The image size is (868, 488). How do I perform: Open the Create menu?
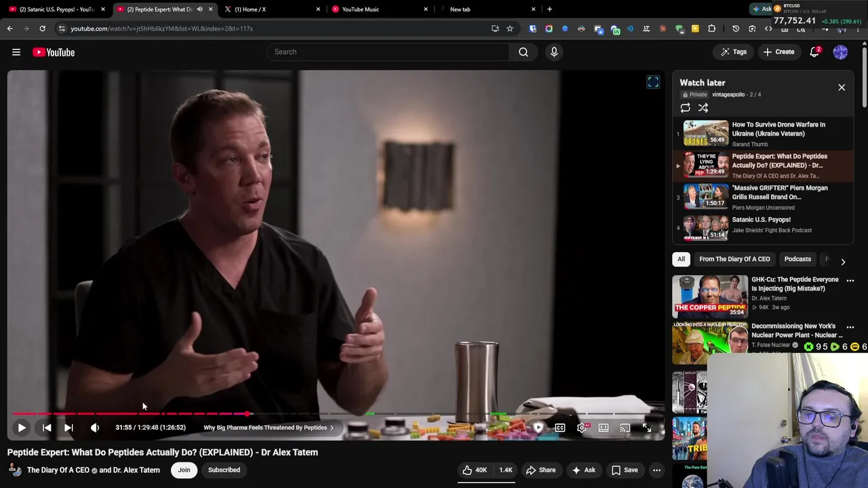click(778, 52)
